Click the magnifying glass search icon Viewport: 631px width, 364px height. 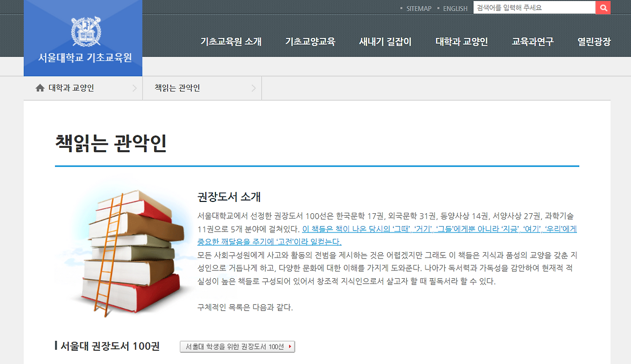point(602,7)
